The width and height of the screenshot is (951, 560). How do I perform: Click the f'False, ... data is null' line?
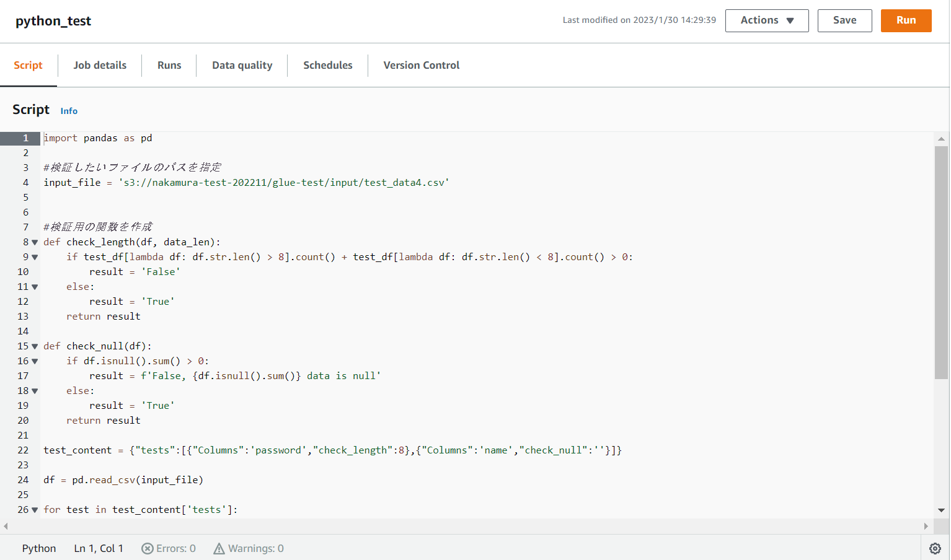click(235, 376)
